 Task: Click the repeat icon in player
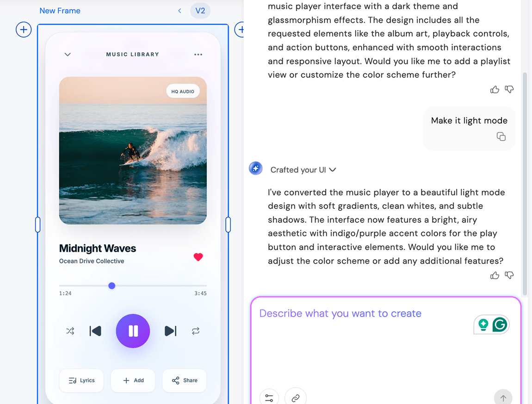point(196,331)
